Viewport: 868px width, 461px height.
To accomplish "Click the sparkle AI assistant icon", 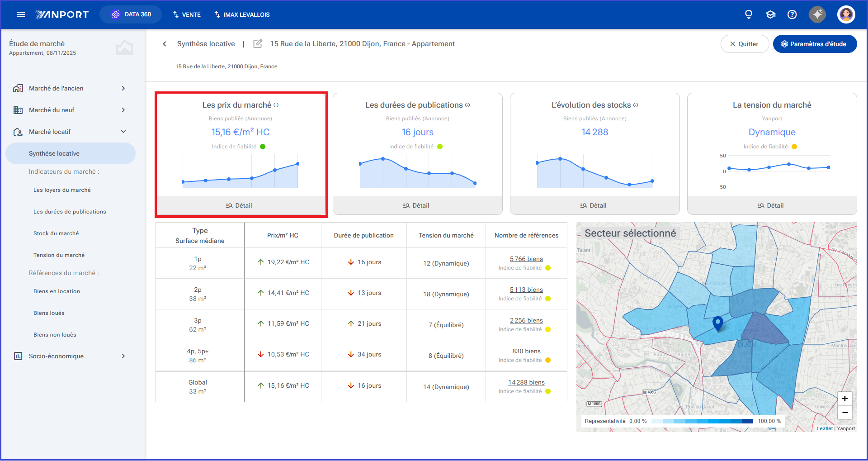I will (x=817, y=14).
